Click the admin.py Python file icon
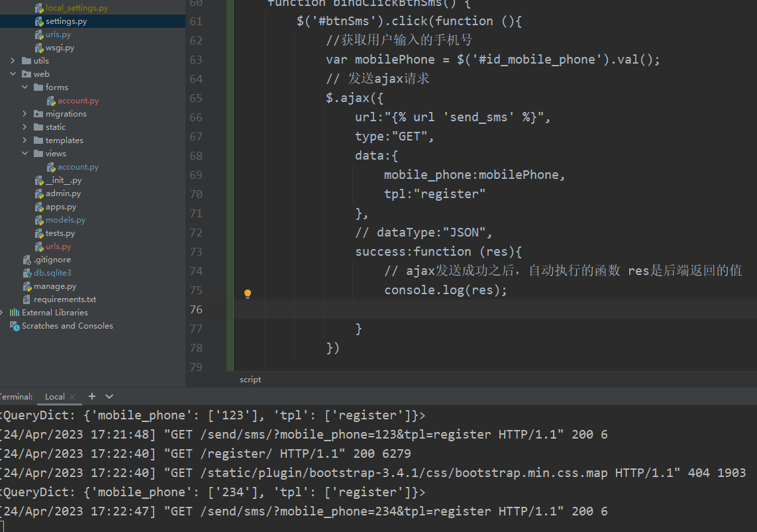 tap(39, 193)
